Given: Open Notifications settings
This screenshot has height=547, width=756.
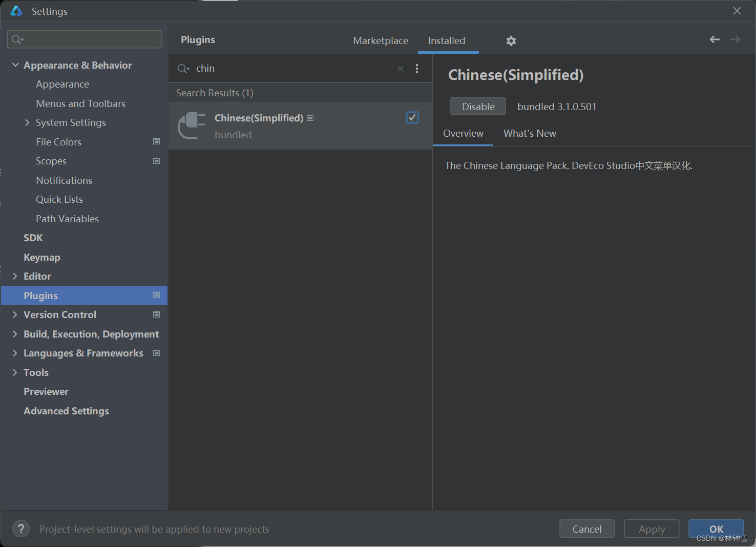Looking at the screenshot, I should (64, 180).
